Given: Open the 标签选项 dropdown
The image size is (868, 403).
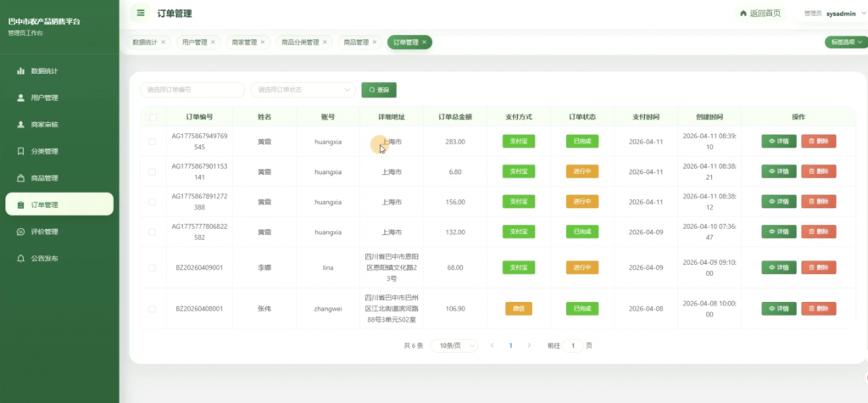Looking at the screenshot, I should pyautogui.click(x=846, y=42).
